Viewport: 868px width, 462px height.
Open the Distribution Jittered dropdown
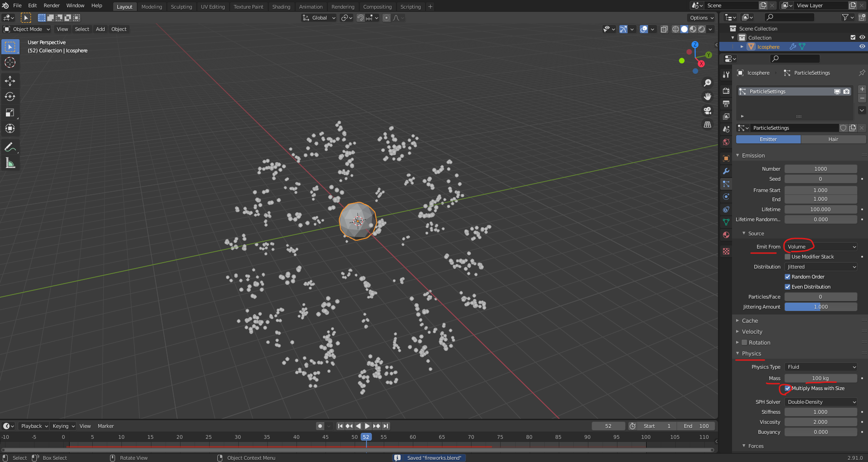pos(821,267)
